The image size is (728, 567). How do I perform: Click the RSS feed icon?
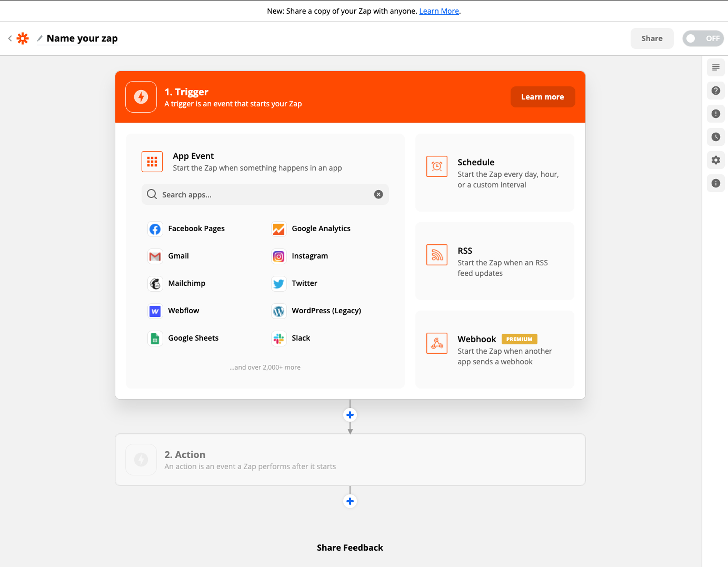pyautogui.click(x=437, y=255)
